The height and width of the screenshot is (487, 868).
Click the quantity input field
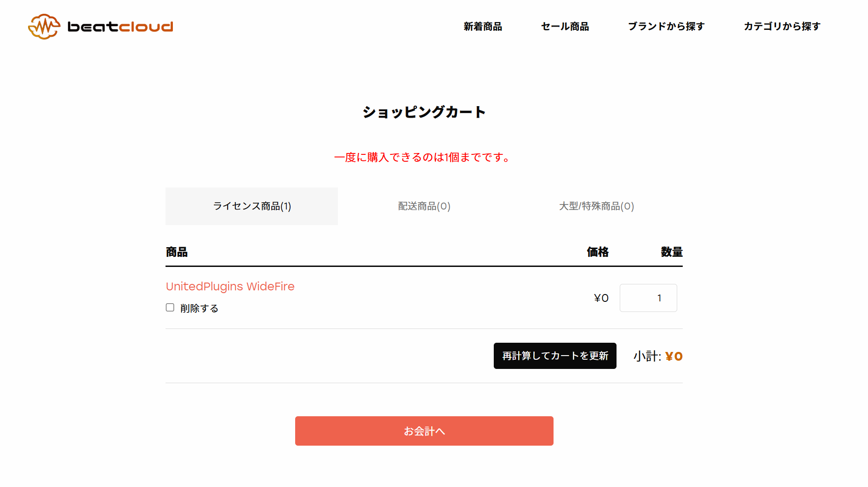coord(648,298)
